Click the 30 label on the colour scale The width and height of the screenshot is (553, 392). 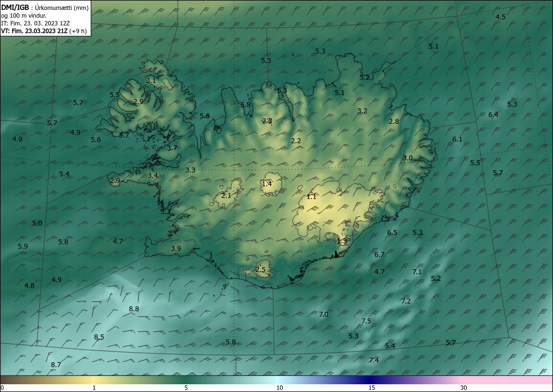[464, 388]
